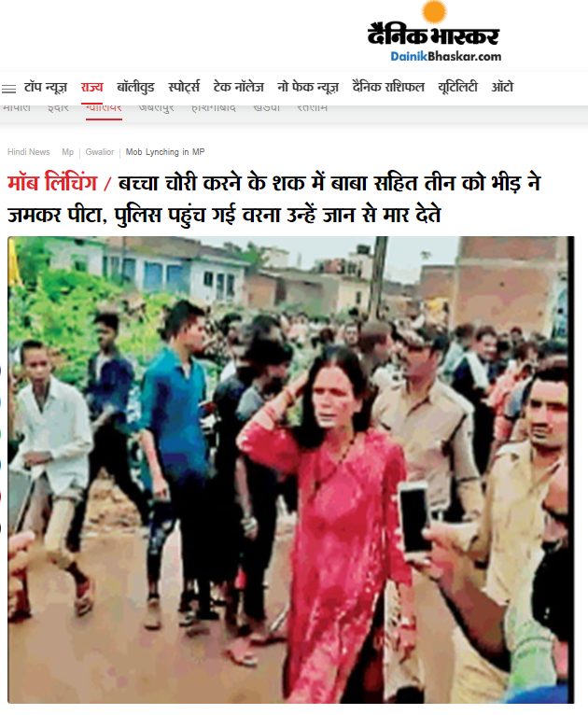Switch to the ग्वालियर city tab
The height and width of the screenshot is (715, 588).
coord(104,109)
